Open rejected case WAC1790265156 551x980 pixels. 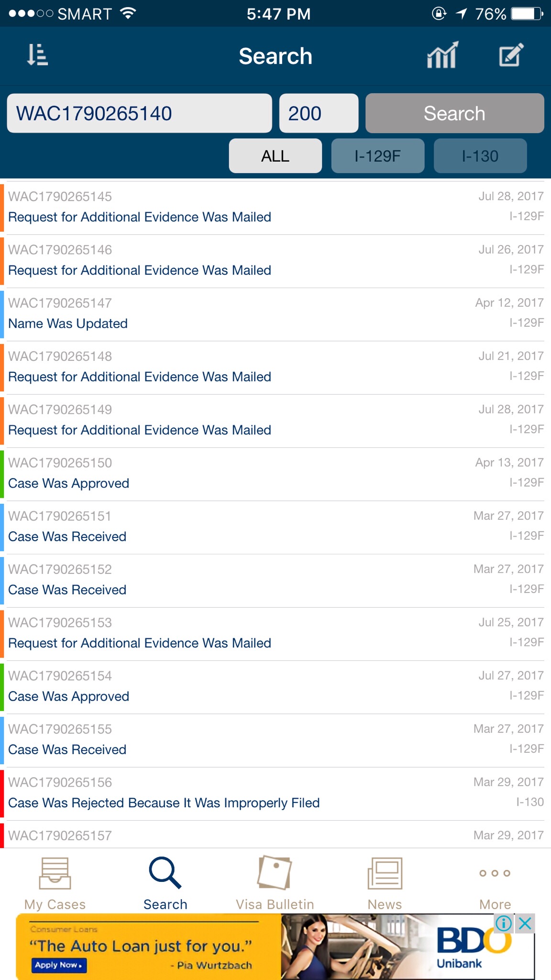pyautogui.click(x=275, y=794)
